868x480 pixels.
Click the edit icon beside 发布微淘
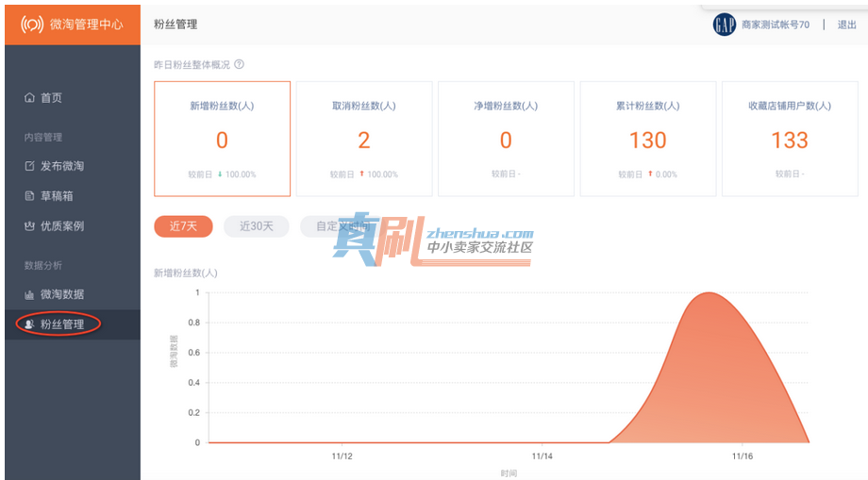29,166
